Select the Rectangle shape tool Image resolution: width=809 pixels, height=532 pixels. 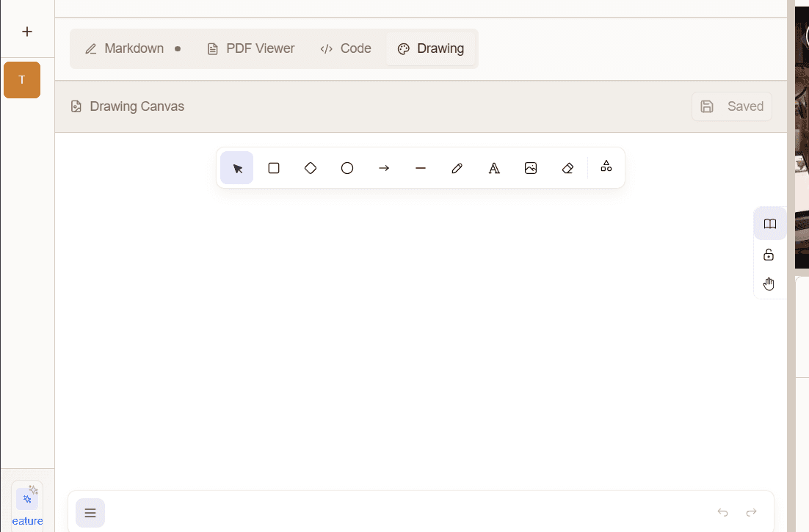tap(274, 168)
